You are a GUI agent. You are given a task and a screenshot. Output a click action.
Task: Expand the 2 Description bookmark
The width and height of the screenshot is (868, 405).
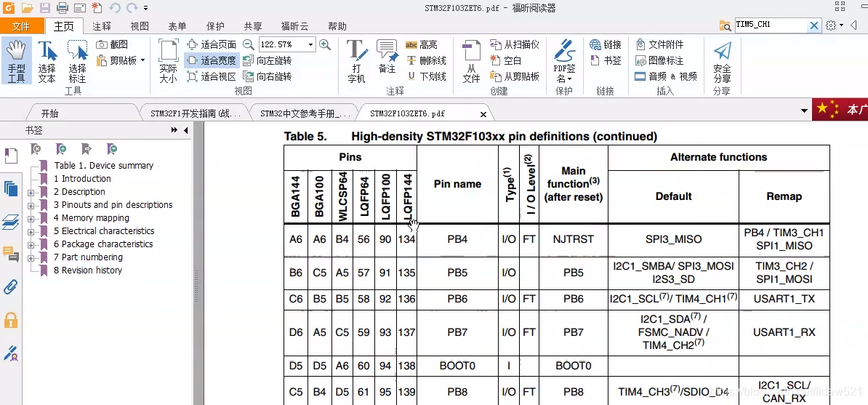click(31, 192)
